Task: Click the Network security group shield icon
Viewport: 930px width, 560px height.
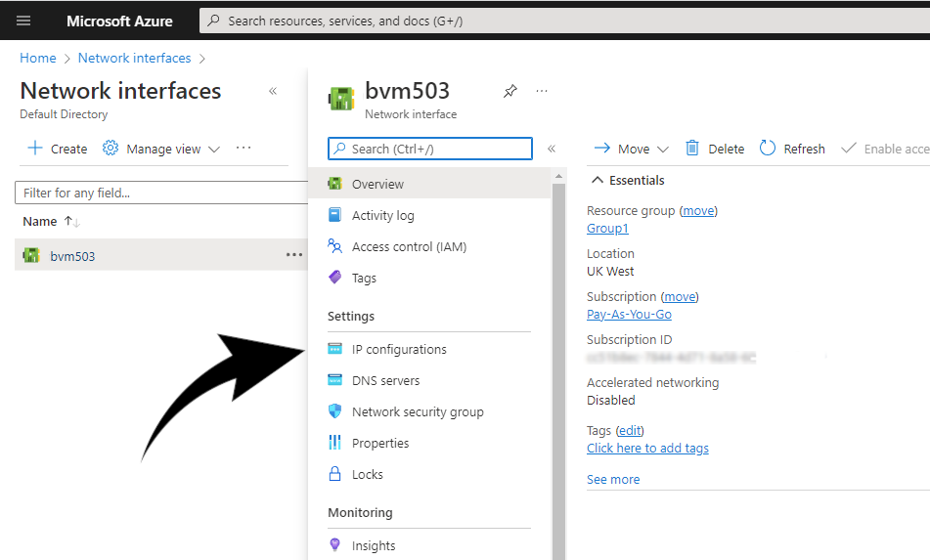Action: point(335,410)
